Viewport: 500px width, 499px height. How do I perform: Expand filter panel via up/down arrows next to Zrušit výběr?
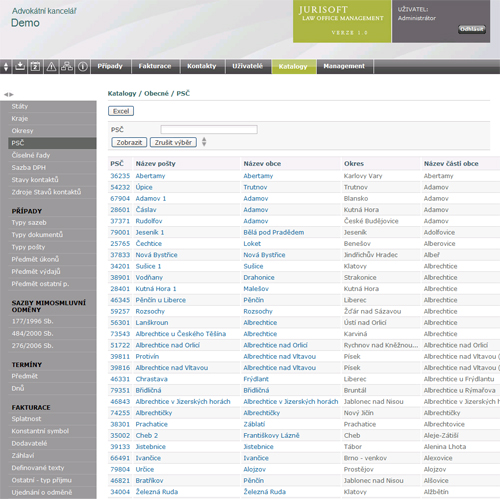(x=204, y=142)
